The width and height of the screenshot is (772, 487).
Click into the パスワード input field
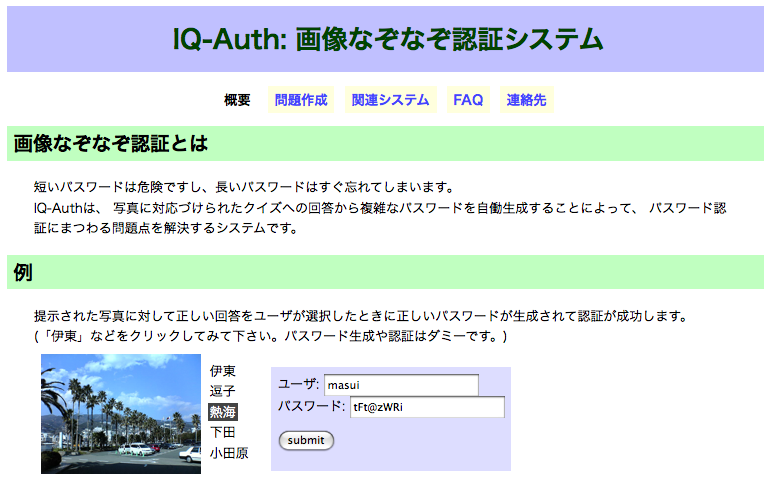[x=426, y=407]
